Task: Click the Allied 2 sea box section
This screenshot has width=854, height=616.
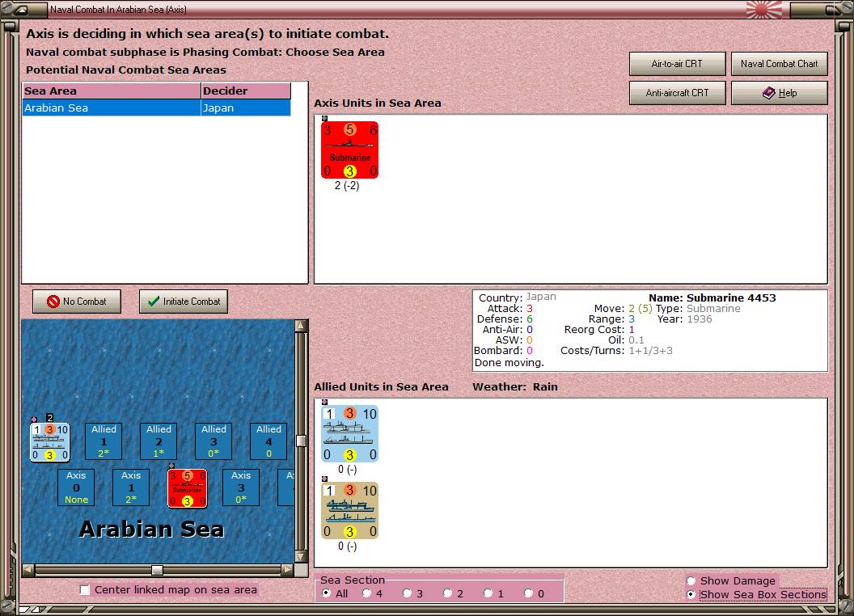Action: 159,441
